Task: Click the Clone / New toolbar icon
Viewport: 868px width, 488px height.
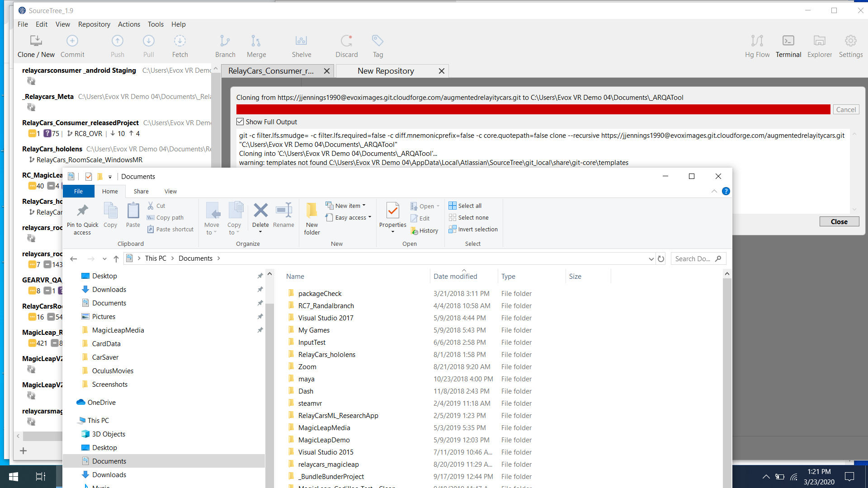Action: 36,46
